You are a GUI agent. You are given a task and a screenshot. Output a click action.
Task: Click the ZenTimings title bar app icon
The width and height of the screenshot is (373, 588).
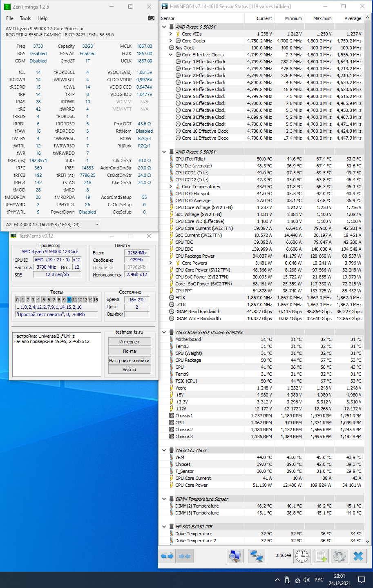click(7, 7)
